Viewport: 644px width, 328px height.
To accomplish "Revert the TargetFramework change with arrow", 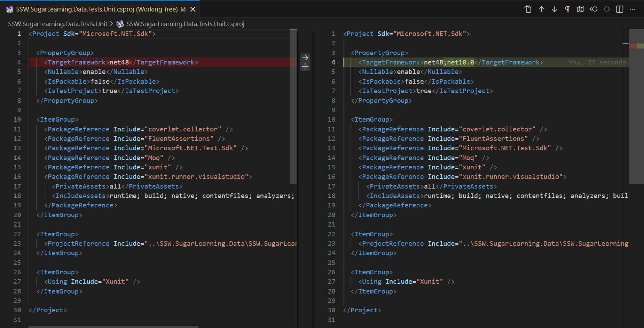I will pos(305,58).
